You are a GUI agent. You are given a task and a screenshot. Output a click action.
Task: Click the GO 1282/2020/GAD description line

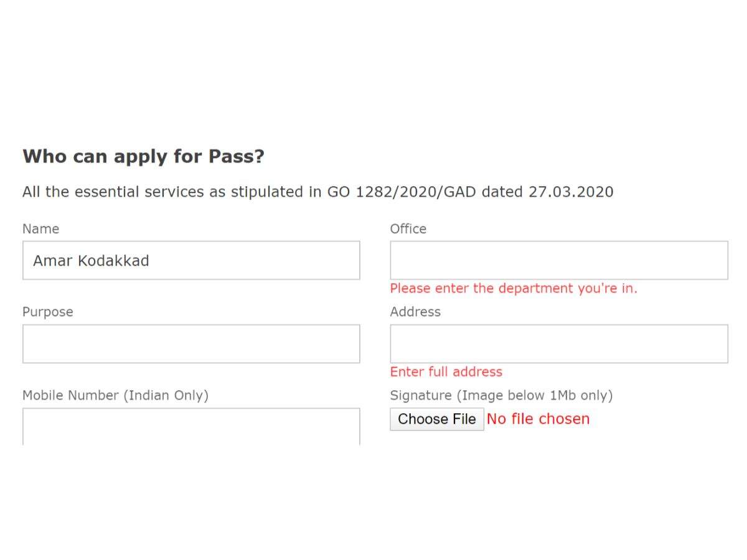point(317,192)
